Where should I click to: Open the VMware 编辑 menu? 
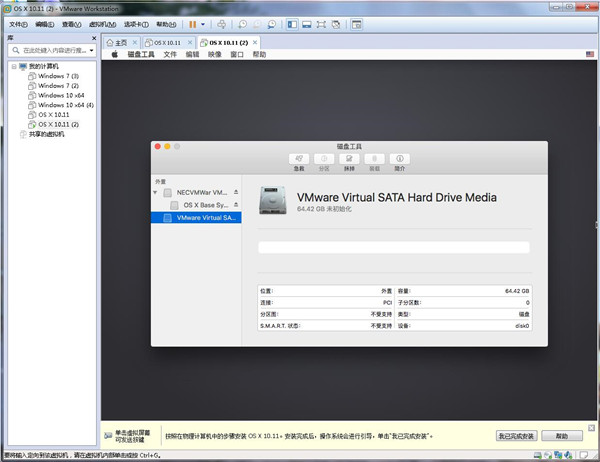pos(45,24)
